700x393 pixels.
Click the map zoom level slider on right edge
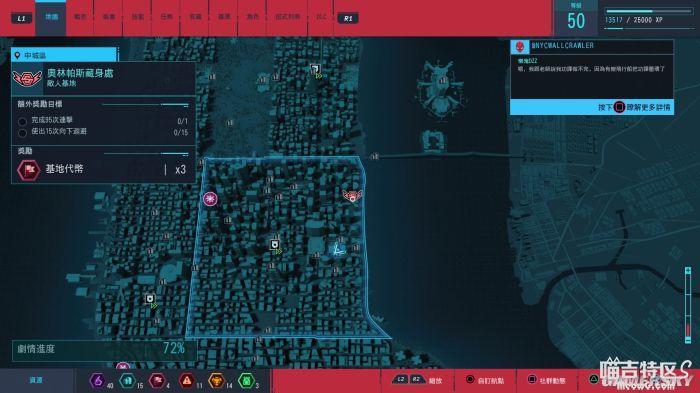(x=688, y=305)
